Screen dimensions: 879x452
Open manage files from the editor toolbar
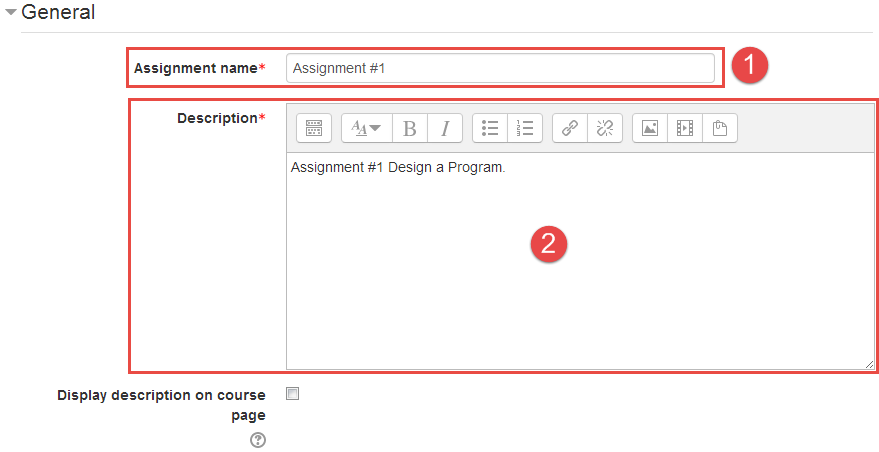719,128
